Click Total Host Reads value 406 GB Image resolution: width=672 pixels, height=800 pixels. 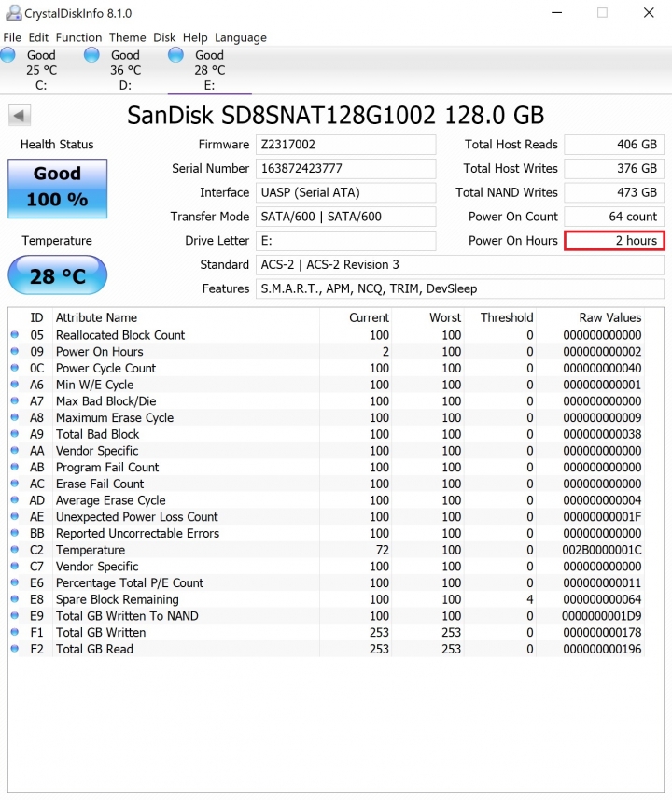point(614,145)
